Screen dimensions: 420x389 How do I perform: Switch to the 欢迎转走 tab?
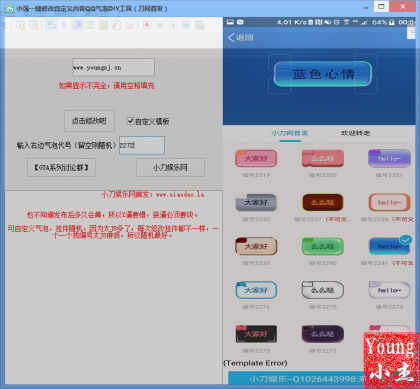(x=355, y=133)
